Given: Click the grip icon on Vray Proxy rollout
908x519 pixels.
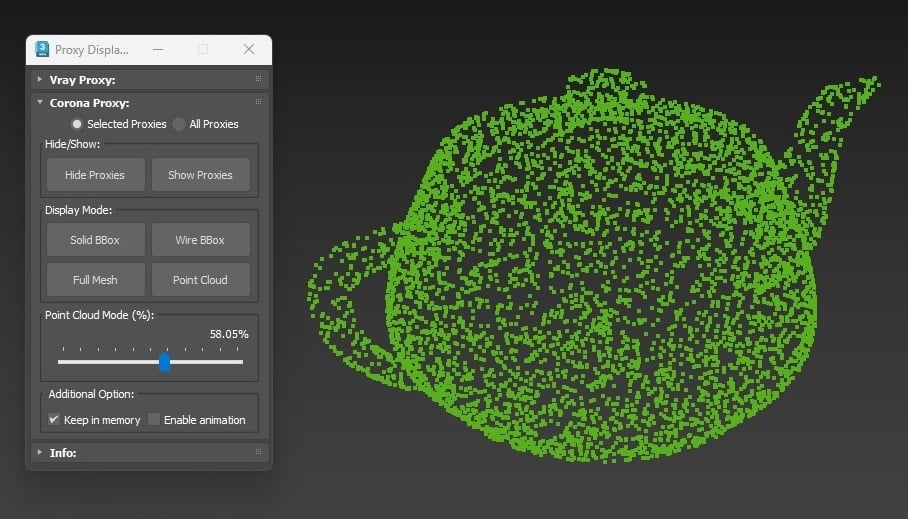Looking at the screenshot, I should click(x=258, y=79).
